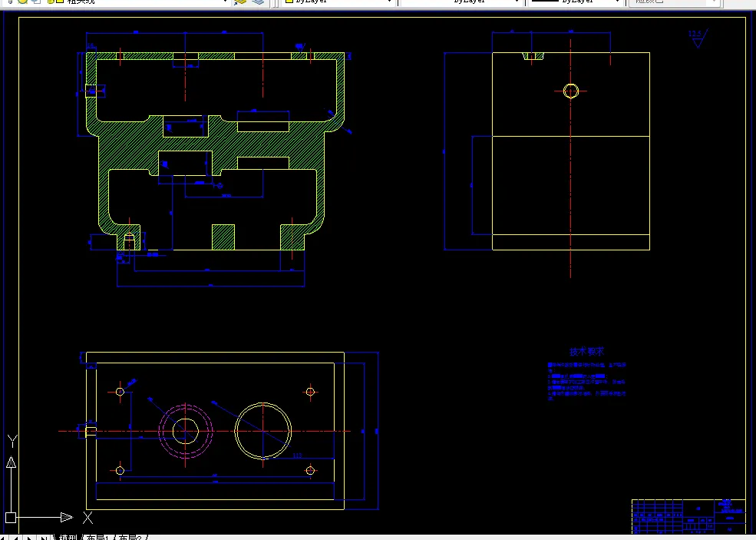Select the title block table
Viewport: 756px width, 540px height.
(688, 516)
